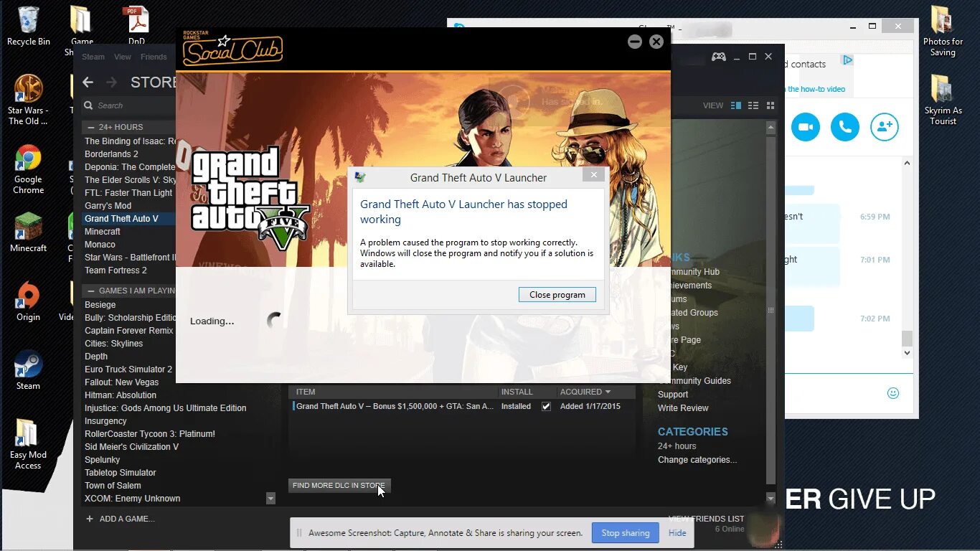Open the DnD PDF desktop icon
This screenshot has height=551, width=980.
pyautogui.click(x=136, y=26)
